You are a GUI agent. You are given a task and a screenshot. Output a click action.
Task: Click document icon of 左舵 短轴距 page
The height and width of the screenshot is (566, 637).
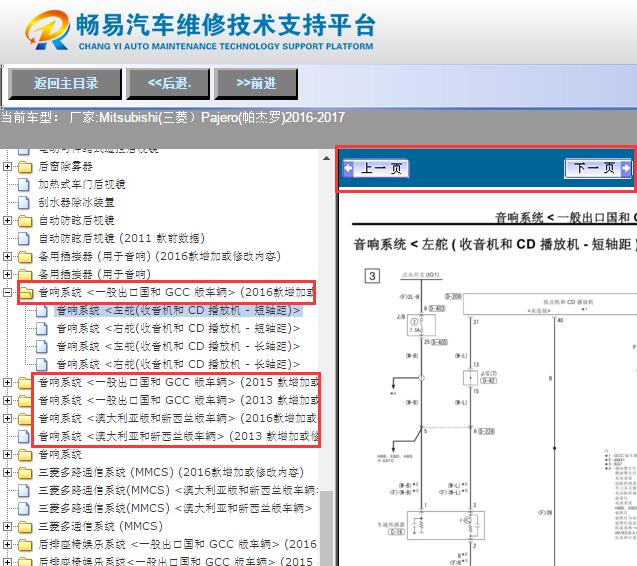coord(41,310)
